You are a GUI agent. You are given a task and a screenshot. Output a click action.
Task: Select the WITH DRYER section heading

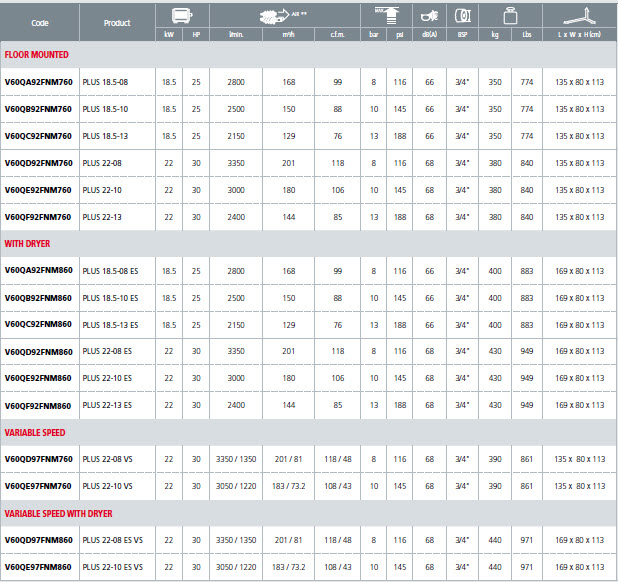coord(27,244)
